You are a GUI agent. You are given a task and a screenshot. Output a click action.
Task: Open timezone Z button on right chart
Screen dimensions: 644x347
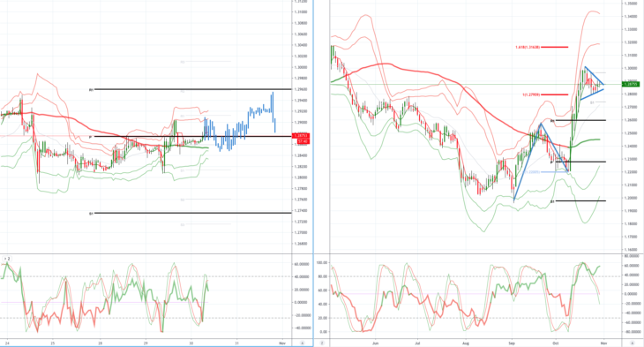322,343
